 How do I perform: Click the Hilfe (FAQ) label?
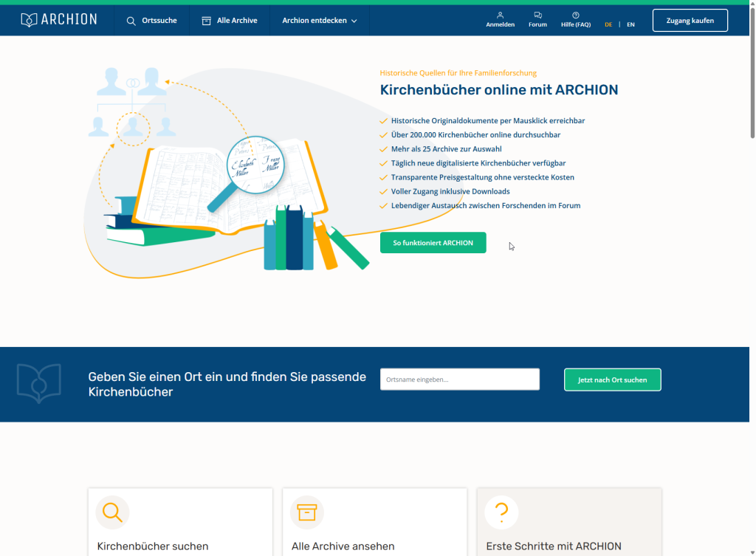pos(576,24)
